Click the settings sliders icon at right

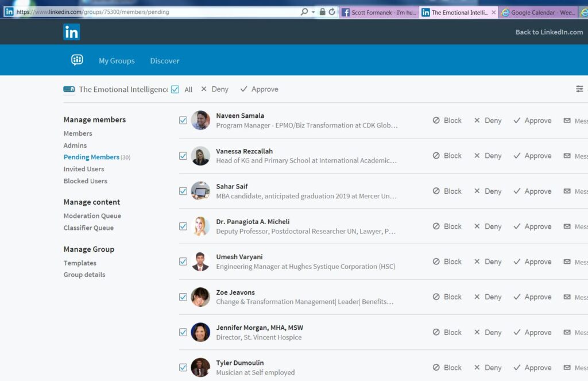tap(579, 89)
